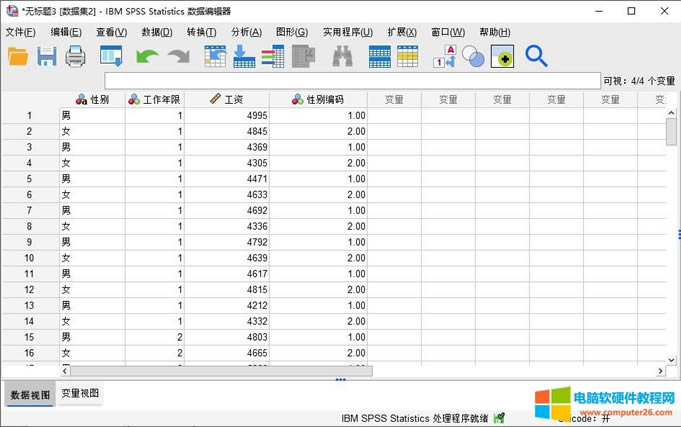This screenshot has height=427, width=681.
Task: Open Find with the binoculars icon
Action: (x=343, y=57)
